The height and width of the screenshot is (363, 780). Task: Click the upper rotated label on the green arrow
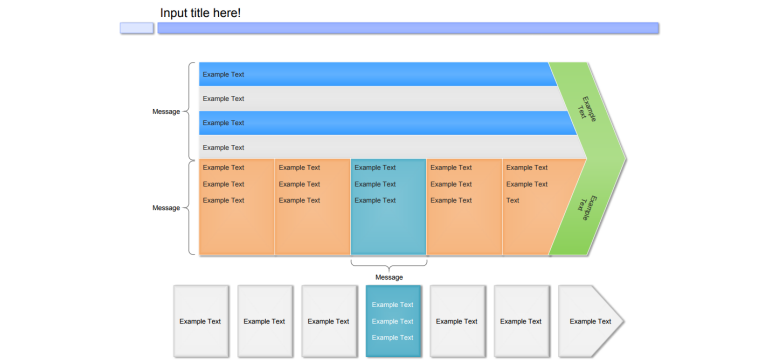click(x=586, y=108)
